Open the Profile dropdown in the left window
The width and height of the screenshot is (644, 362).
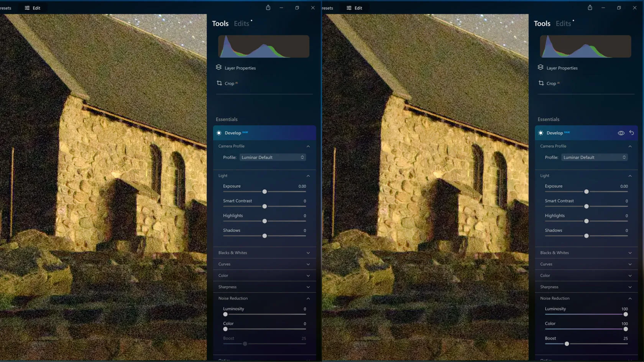[272, 157]
